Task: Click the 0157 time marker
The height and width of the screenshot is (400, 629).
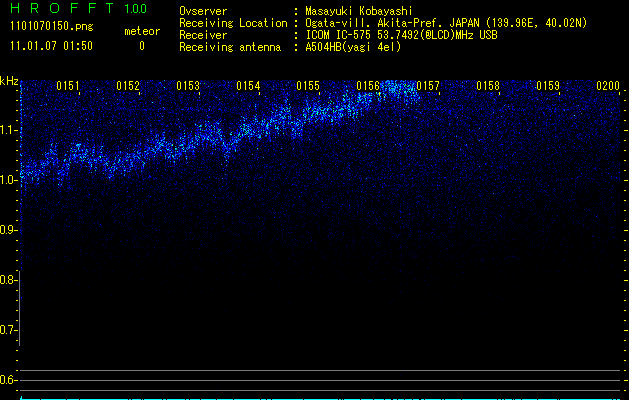Action: (428, 86)
